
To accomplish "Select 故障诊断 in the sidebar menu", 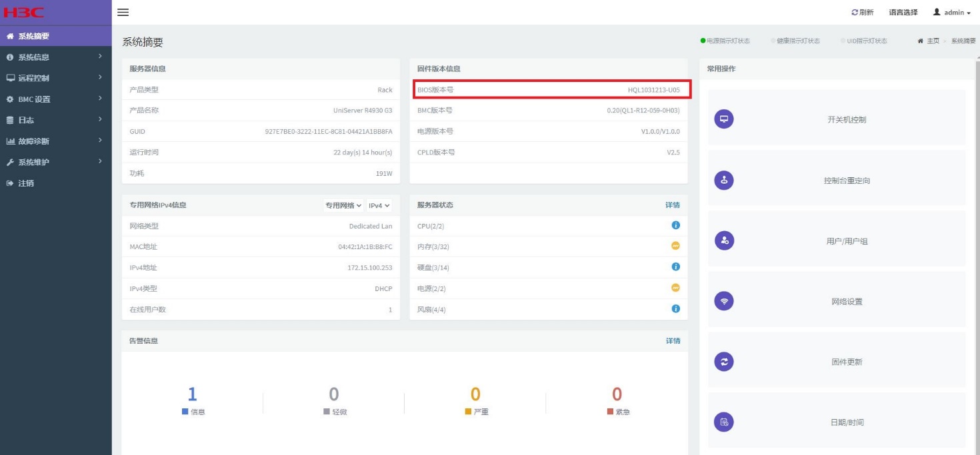I will click(53, 141).
